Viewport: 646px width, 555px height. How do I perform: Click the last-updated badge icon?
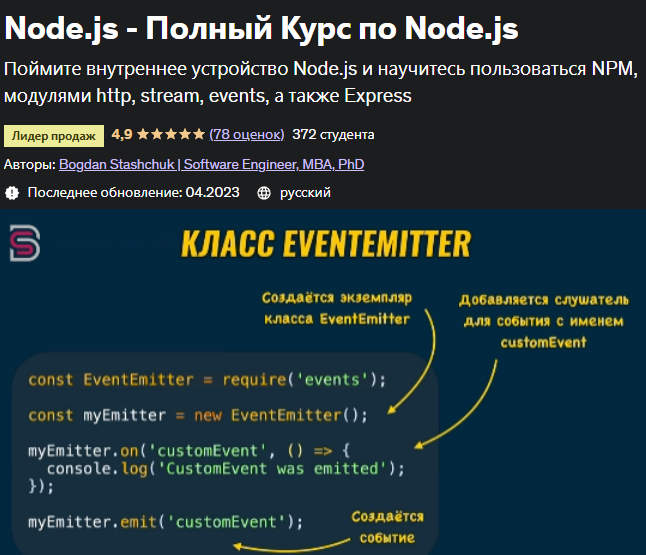tap(12, 193)
